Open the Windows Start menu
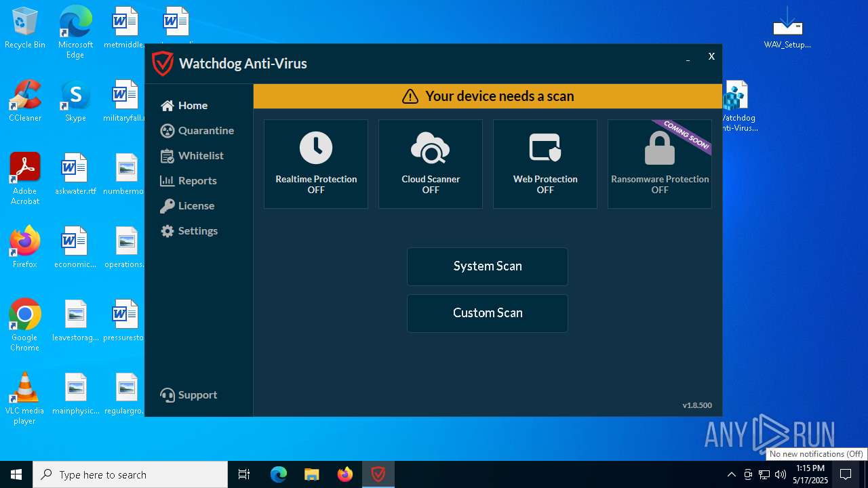 point(16,474)
